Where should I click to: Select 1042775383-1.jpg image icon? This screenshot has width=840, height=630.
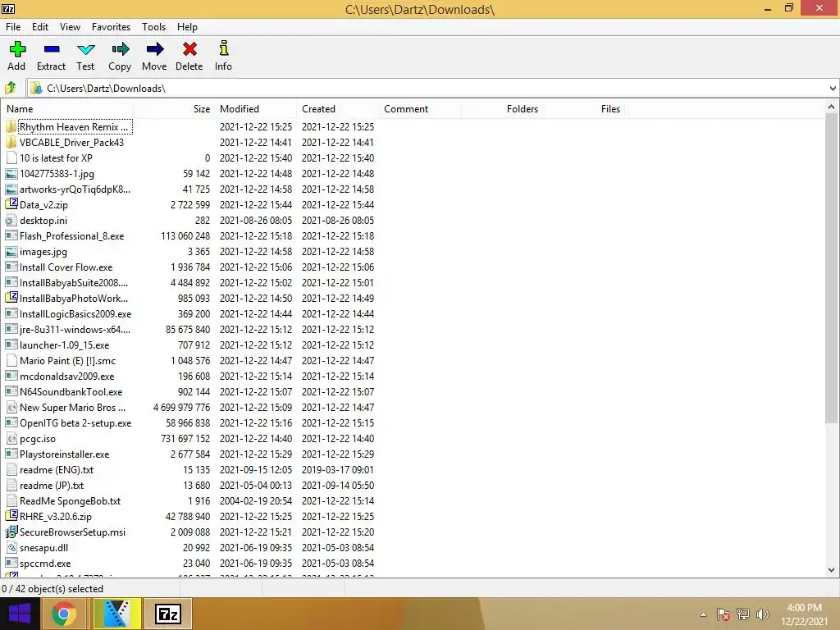click(11, 174)
